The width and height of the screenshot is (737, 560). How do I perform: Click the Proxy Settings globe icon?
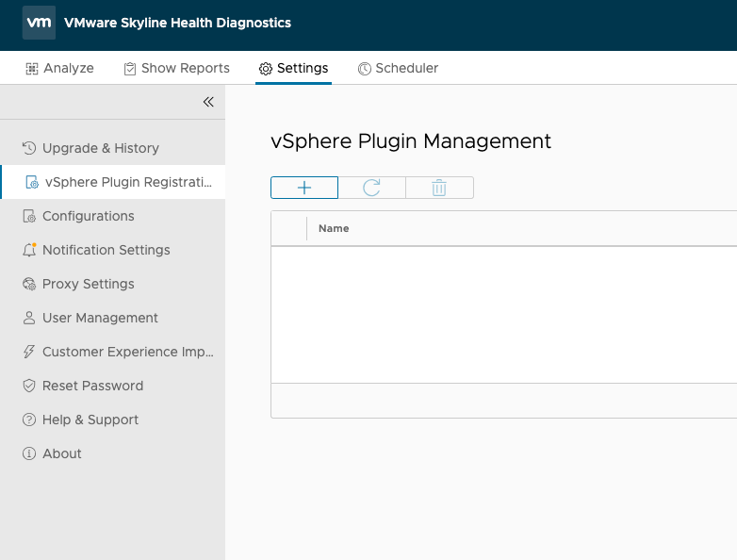pos(29,284)
